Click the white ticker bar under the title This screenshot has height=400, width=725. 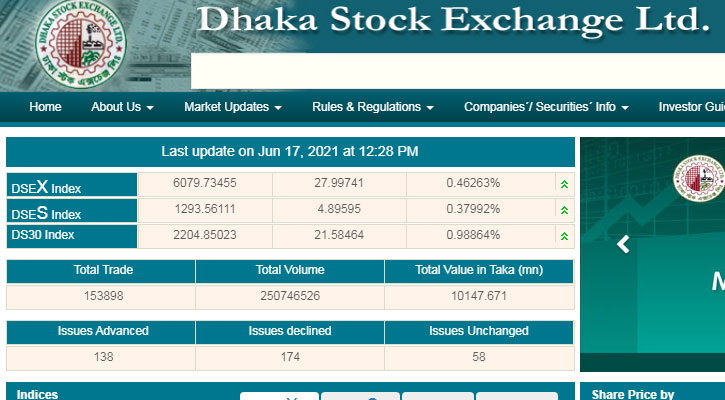point(457,72)
